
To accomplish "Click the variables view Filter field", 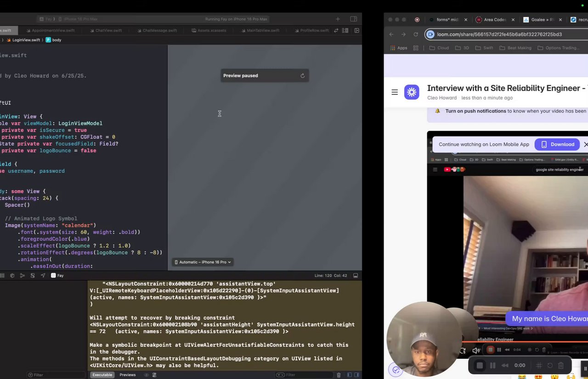I will pos(56,375).
